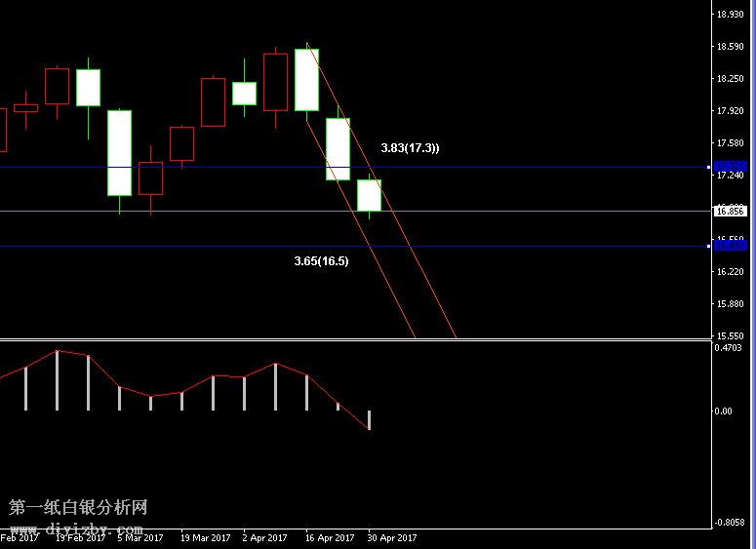Select the last white candle at 30 Apr
Image resolution: width=756 pixels, height=549 pixels.
(x=369, y=195)
